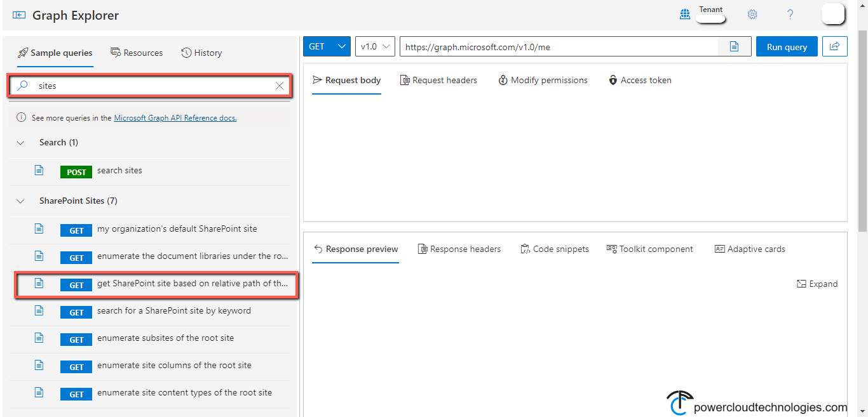Click the user profile avatar
Image resolution: width=868 pixels, height=417 pixels.
[833, 14]
